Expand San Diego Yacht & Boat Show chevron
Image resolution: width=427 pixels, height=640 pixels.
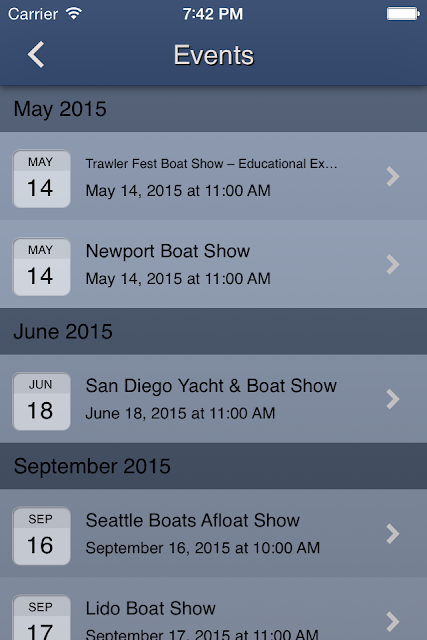coord(393,399)
